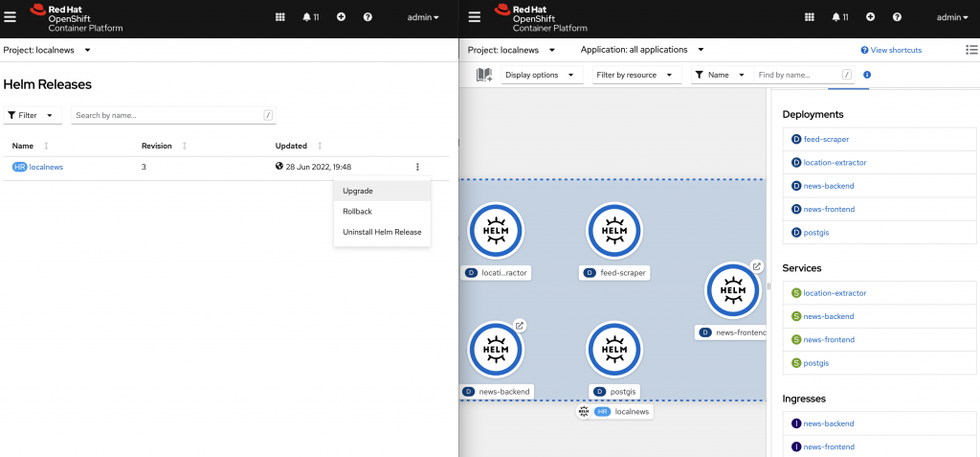The image size is (980, 457).
Task: Open help question mark in Topology window
Action: coord(897,17)
